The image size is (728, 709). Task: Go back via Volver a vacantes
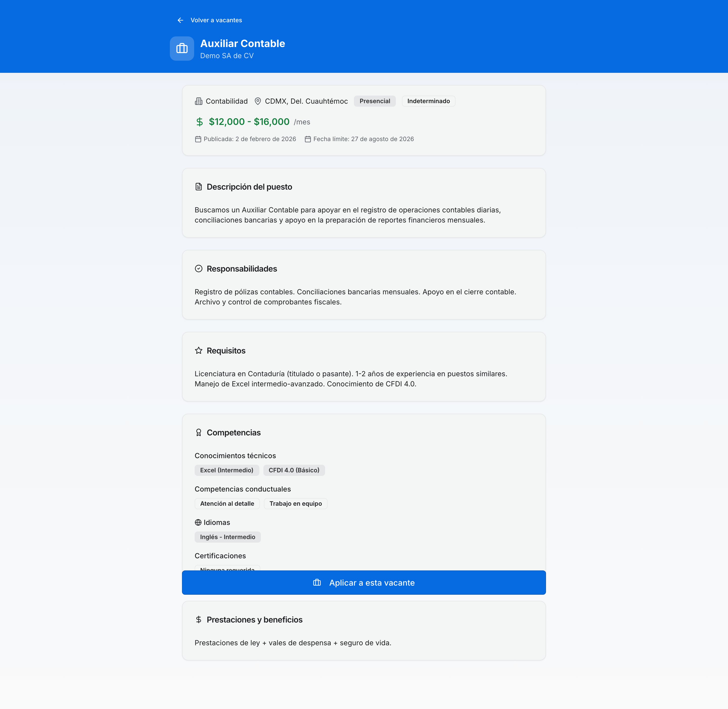[x=216, y=20]
